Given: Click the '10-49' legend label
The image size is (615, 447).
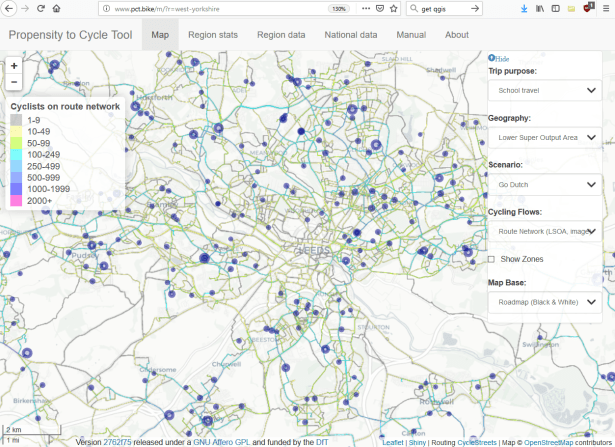Looking at the screenshot, I should tap(39, 132).
